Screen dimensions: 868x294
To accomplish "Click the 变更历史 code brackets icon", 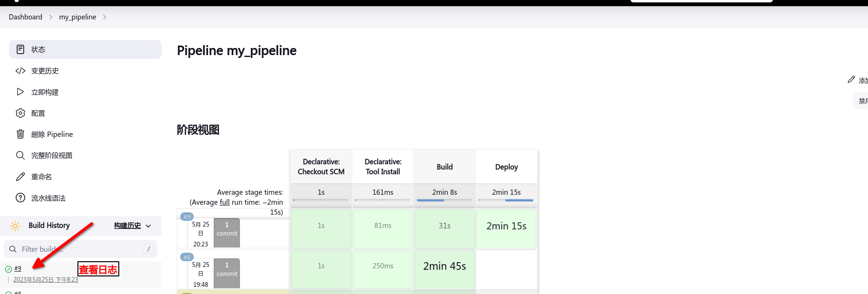I will click(20, 71).
